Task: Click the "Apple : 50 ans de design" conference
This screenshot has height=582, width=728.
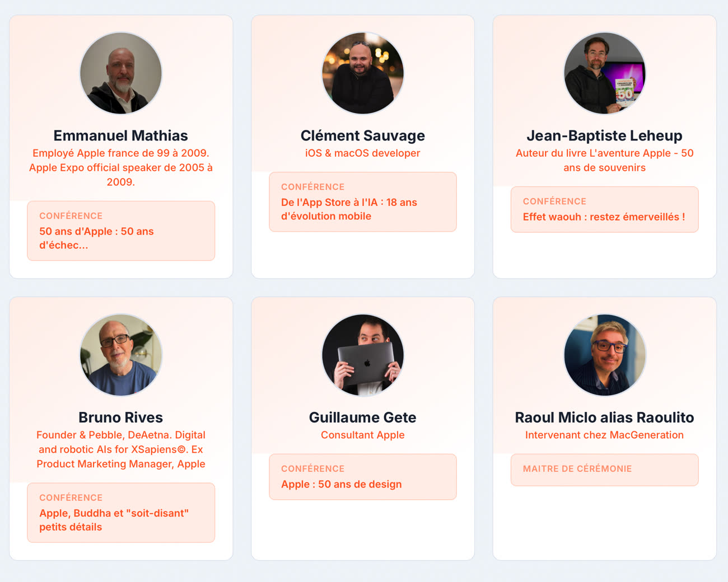Action: [363, 477]
